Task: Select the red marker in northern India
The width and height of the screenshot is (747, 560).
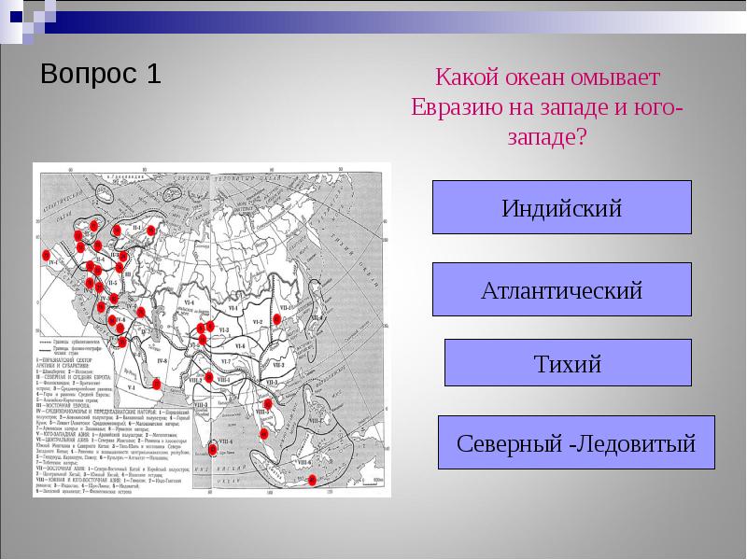Action: point(209,378)
